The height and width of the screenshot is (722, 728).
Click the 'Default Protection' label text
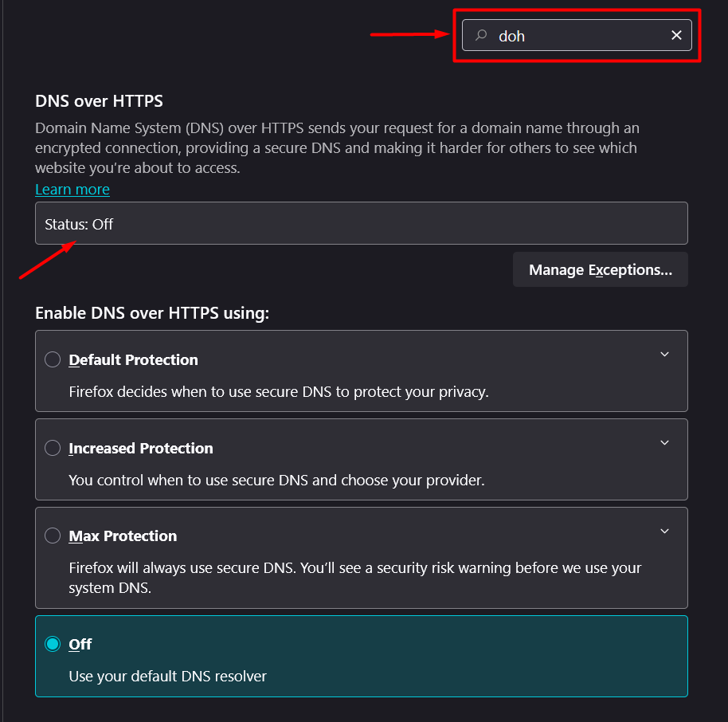pyautogui.click(x=134, y=360)
